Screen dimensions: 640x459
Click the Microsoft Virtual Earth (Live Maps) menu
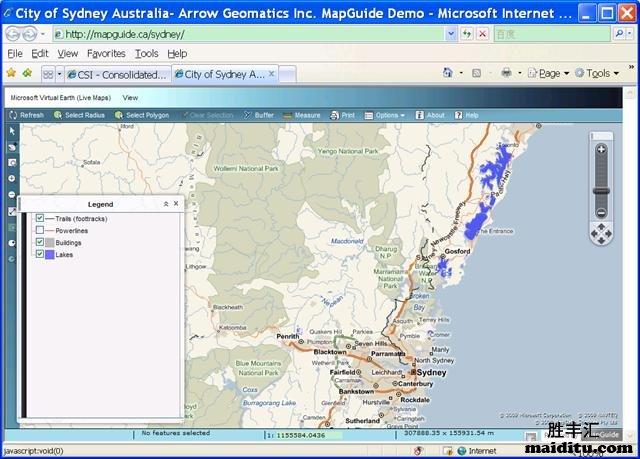point(60,98)
